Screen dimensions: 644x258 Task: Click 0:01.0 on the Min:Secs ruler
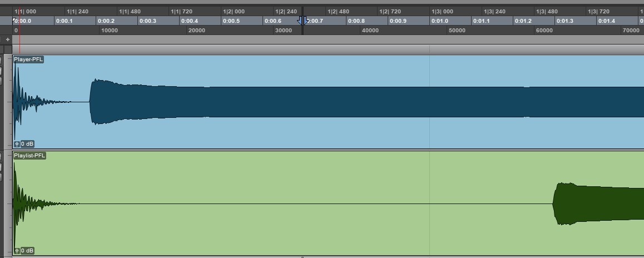[440, 21]
